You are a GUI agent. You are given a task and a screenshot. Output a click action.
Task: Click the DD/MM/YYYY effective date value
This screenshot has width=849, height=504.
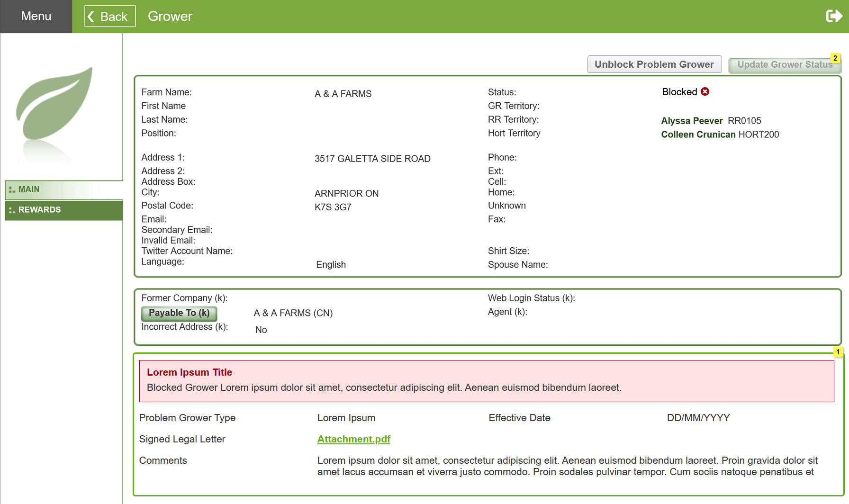(x=698, y=418)
